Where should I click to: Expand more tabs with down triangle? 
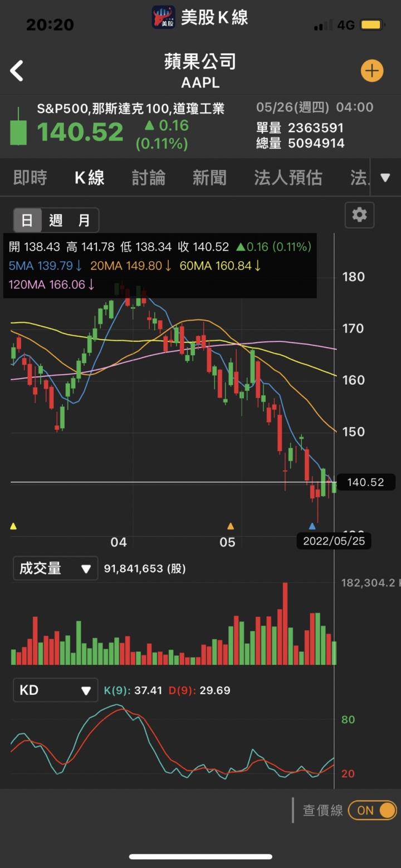click(x=385, y=178)
